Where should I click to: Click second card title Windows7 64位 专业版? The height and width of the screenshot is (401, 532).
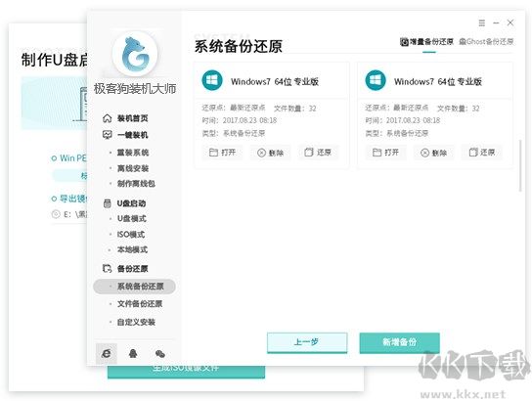pyautogui.click(x=438, y=81)
